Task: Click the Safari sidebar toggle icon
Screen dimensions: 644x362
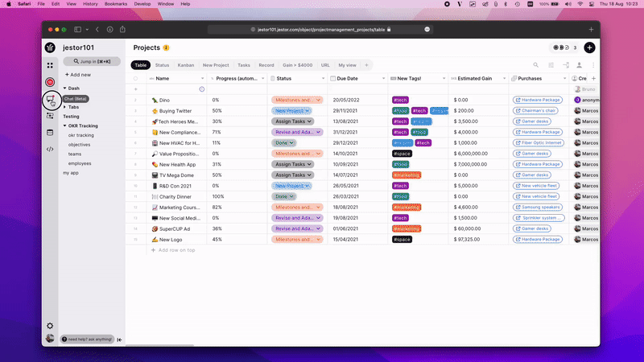Action: click(x=77, y=30)
